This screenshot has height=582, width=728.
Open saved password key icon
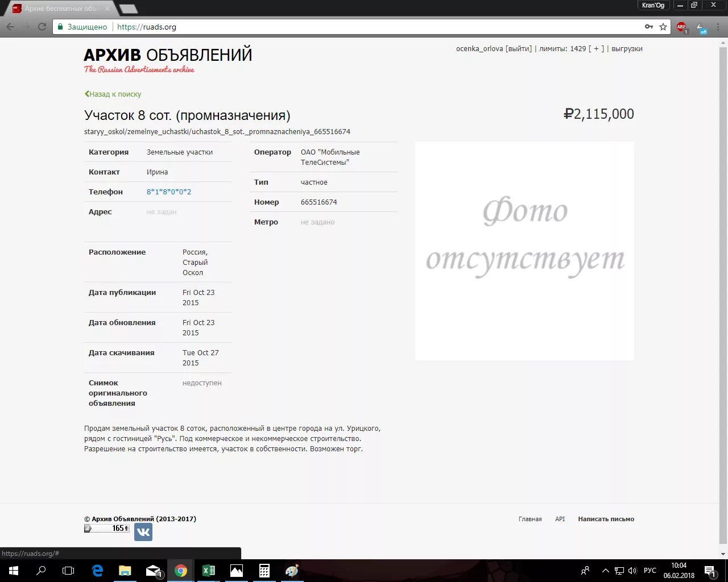tap(649, 27)
